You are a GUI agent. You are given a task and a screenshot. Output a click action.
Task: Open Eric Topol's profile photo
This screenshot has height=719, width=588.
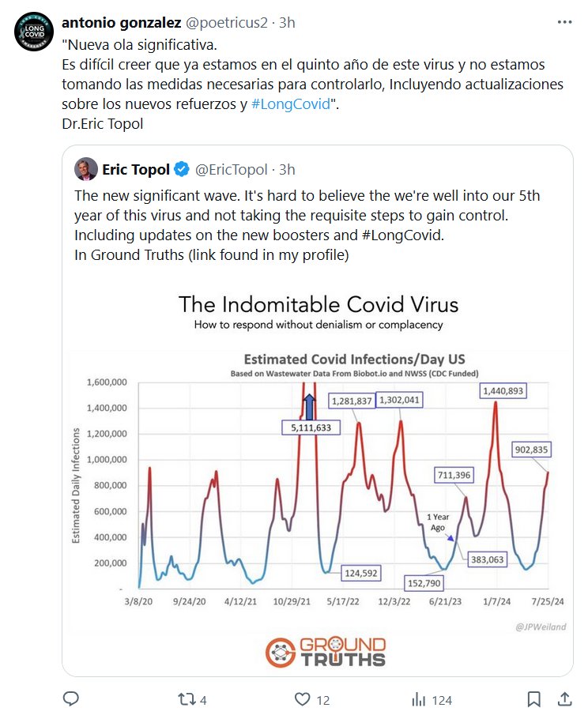tap(85, 169)
